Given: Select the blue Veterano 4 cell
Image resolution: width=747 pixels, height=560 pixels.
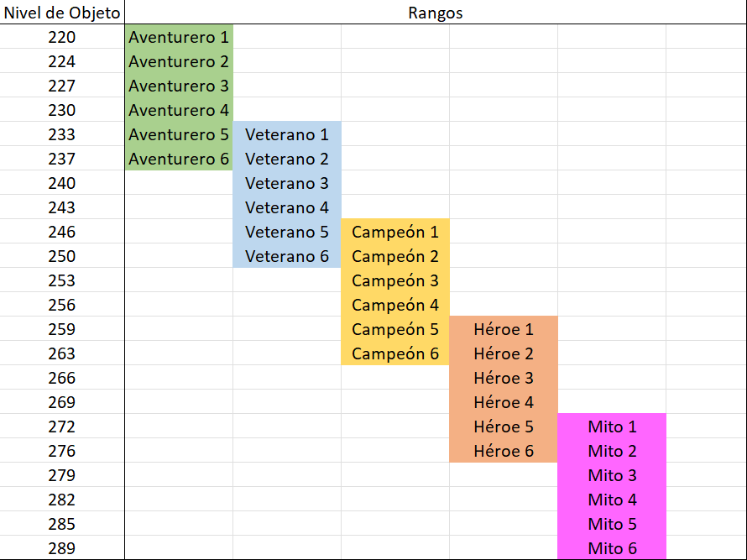Looking at the screenshot, I should [x=287, y=207].
